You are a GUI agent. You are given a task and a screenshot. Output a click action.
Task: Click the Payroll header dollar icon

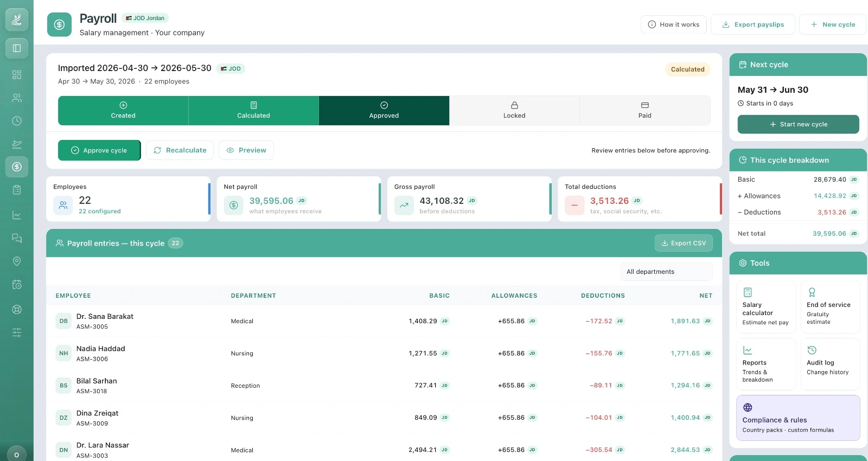point(59,24)
